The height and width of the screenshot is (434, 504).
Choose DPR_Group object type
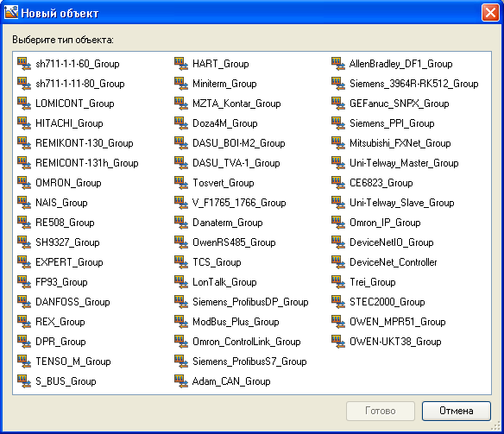pos(60,342)
